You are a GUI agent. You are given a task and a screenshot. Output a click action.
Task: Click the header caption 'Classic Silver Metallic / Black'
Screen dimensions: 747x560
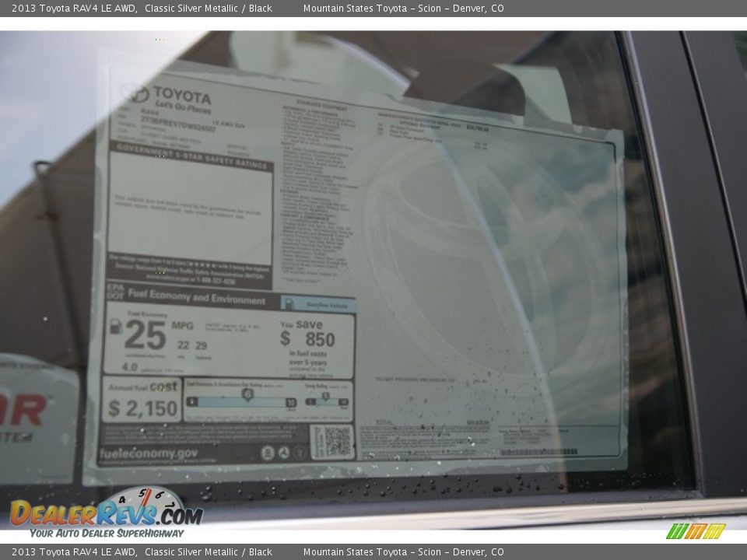click(209, 8)
